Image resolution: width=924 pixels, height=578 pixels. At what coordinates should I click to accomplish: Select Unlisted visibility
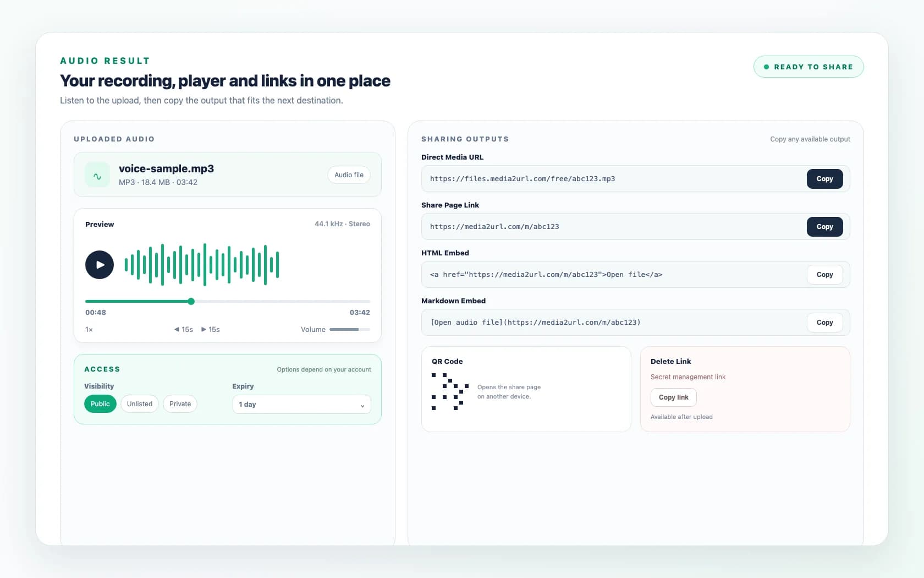point(140,404)
